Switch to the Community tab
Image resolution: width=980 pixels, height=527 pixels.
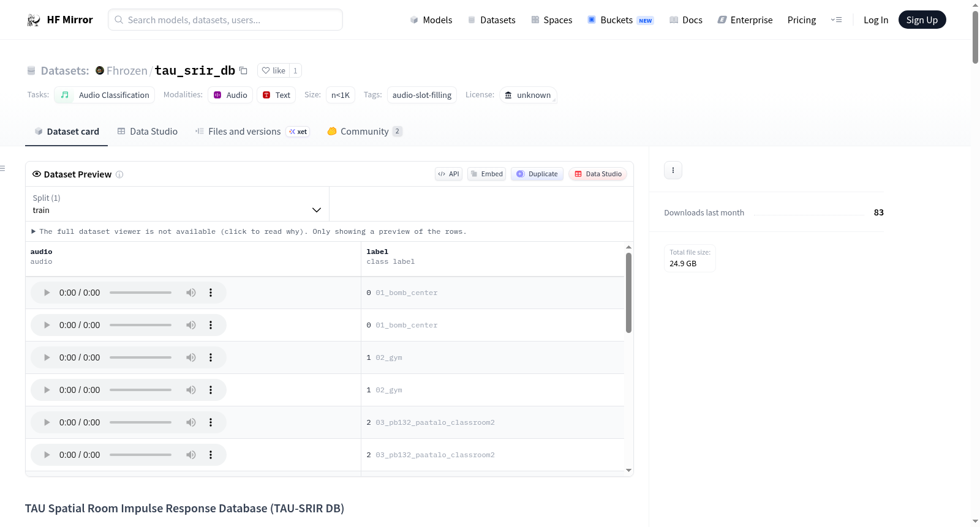(x=364, y=131)
